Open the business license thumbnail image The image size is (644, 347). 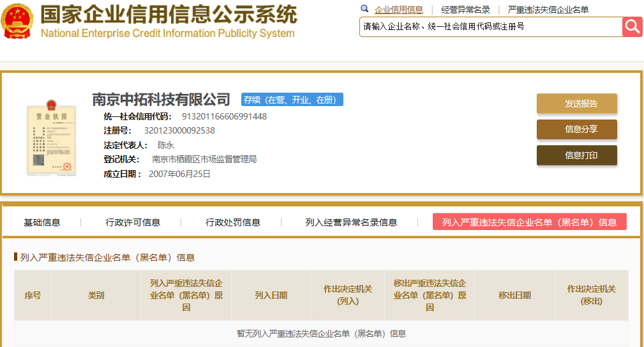pyautogui.click(x=51, y=138)
